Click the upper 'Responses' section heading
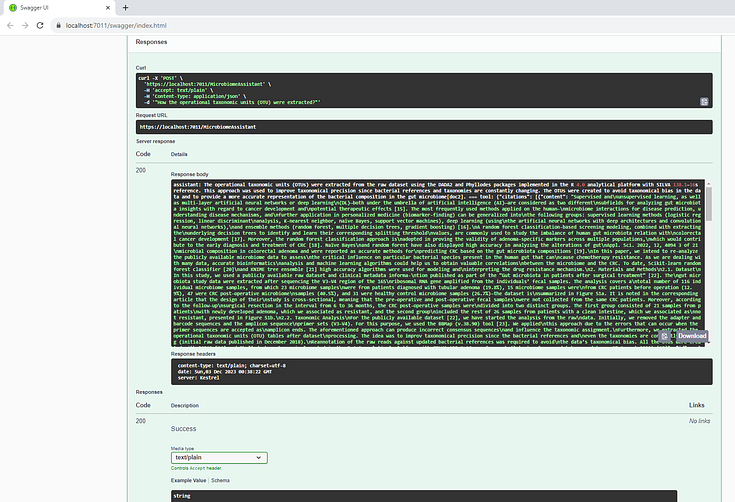 (x=151, y=42)
